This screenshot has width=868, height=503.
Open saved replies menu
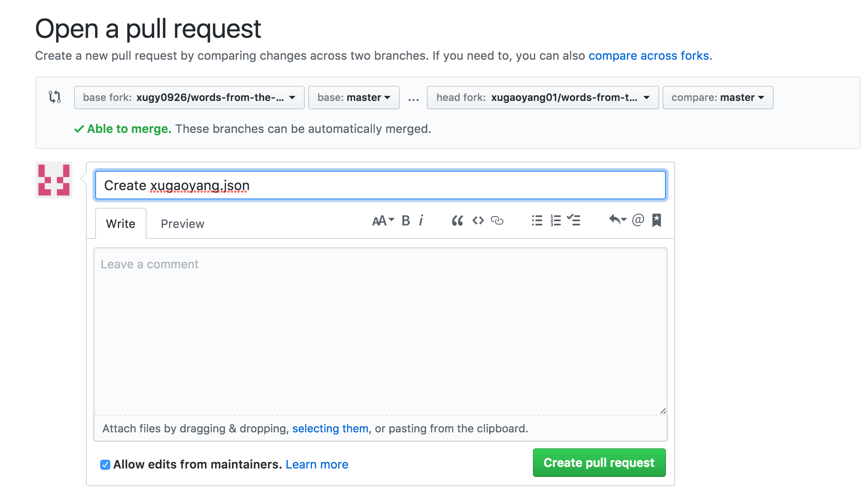618,220
